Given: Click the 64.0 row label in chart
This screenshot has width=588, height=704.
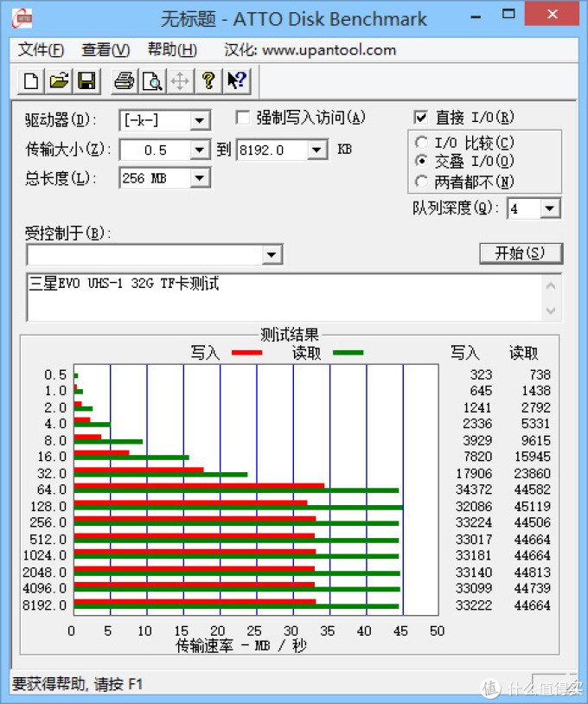Looking at the screenshot, I should [x=52, y=490].
